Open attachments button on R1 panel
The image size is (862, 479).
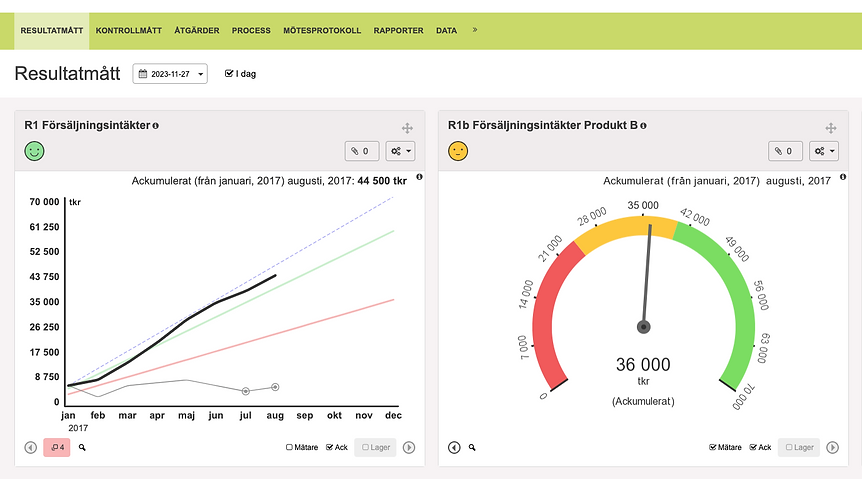click(362, 151)
